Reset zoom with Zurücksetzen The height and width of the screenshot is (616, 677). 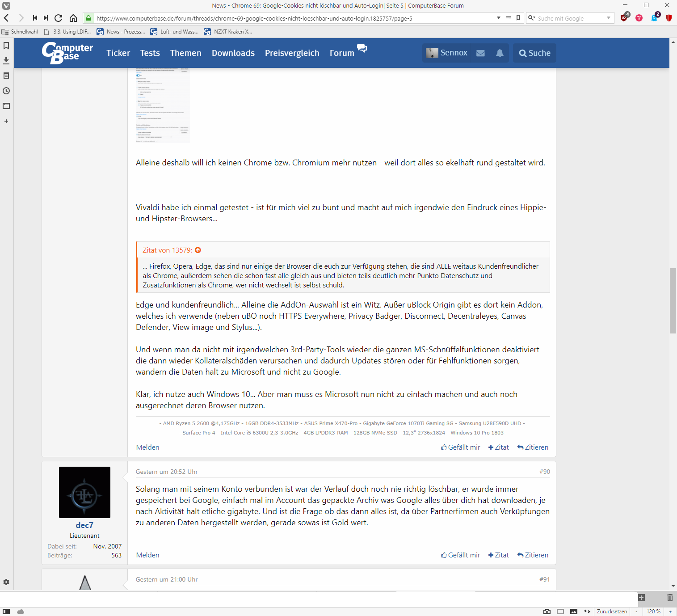pyautogui.click(x=612, y=611)
